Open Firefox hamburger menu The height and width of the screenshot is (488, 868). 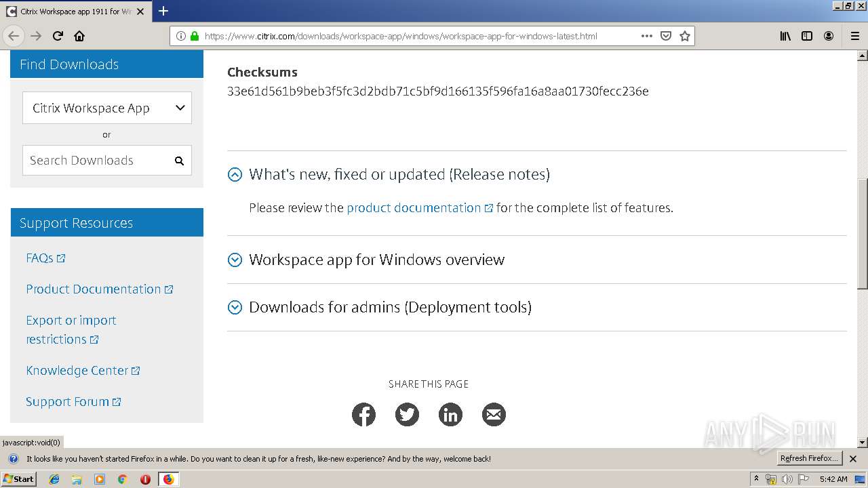(854, 36)
